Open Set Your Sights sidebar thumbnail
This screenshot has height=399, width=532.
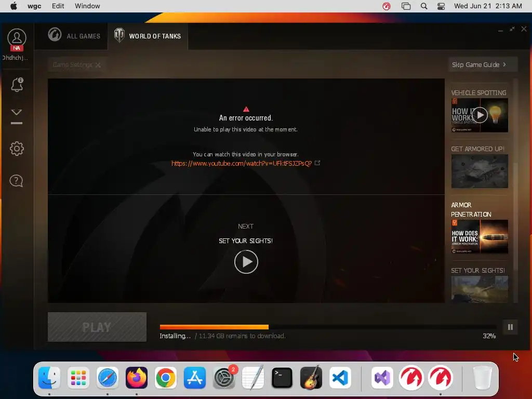pos(480,289)
